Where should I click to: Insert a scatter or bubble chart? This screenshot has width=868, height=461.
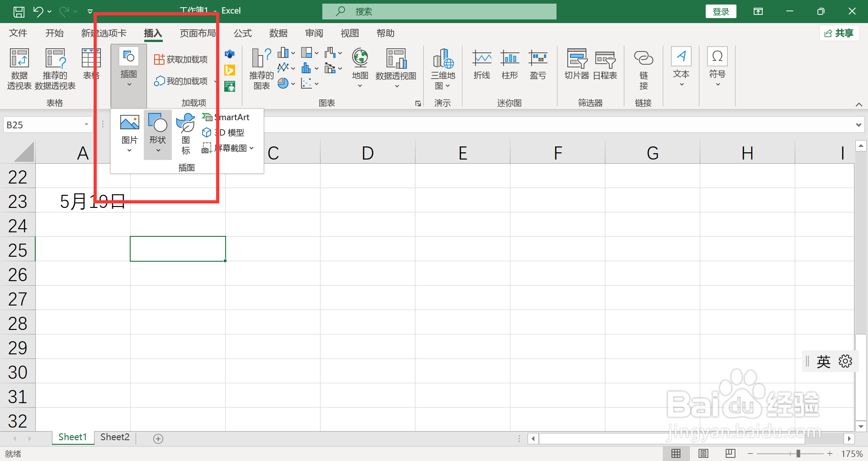pos(310,83)
